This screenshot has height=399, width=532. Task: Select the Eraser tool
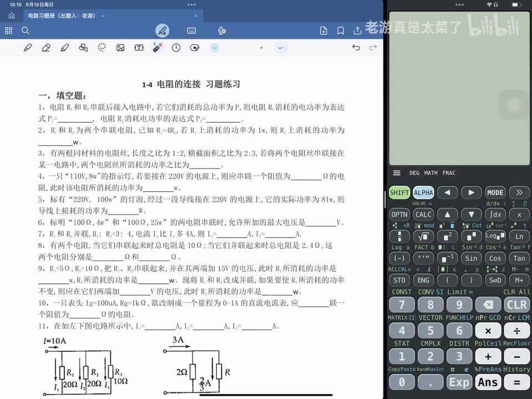[46, 48]
